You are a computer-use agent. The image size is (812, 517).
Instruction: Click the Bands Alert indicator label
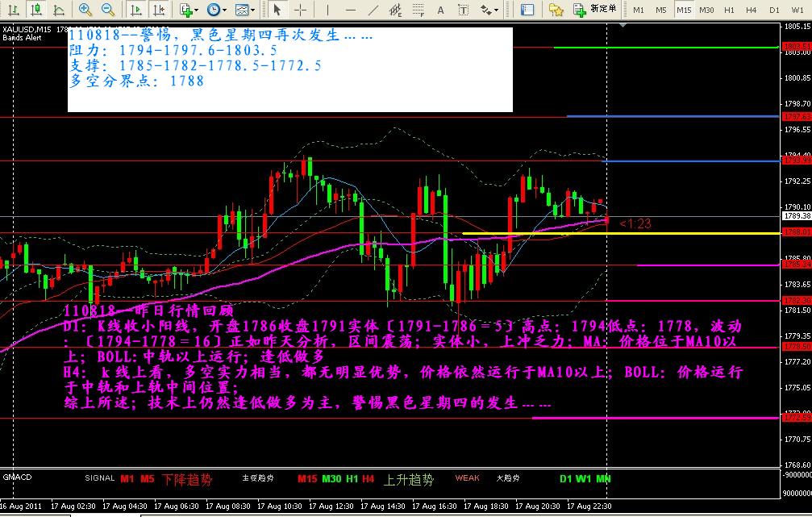click(22, 38)
